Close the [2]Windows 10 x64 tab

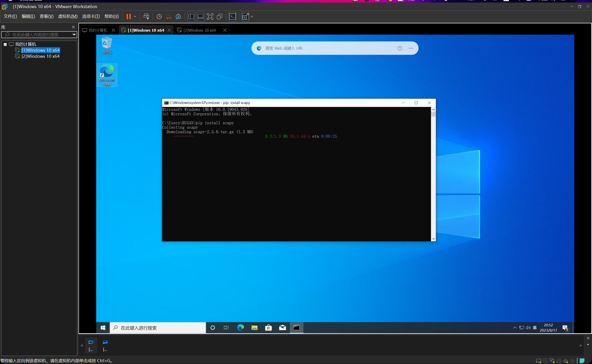point(225,30)
